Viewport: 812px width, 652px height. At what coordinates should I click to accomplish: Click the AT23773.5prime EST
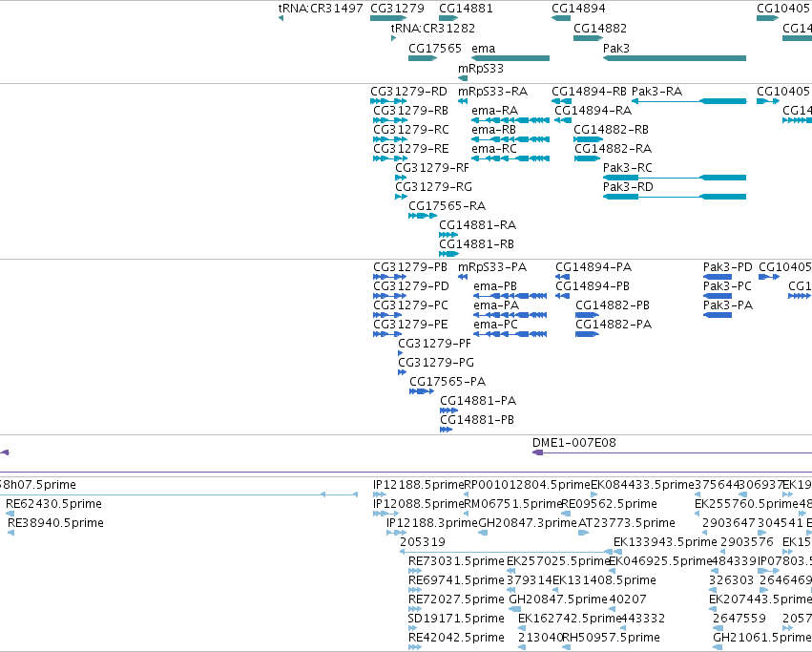pyautogui.click(x=584, y=533)
